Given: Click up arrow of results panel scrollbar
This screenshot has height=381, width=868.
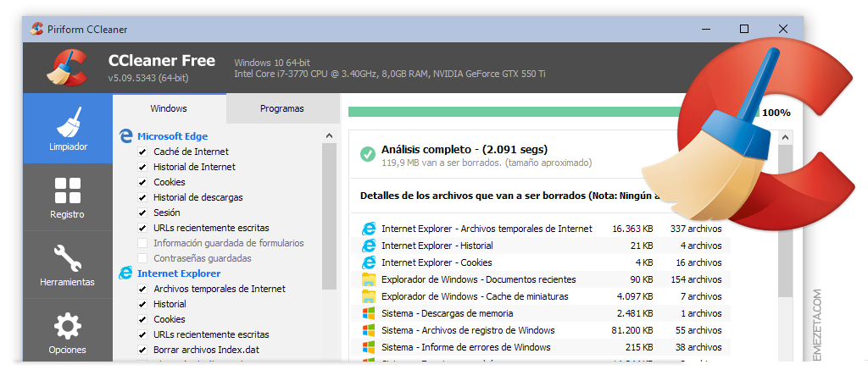Looking at the screenshot, I should pyautogui.click(x=785, y=137).
